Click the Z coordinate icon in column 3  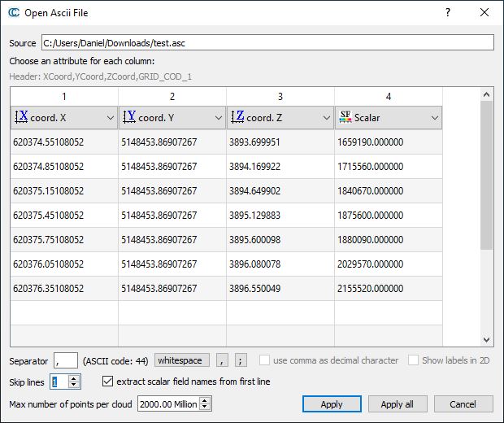(237, 117)
